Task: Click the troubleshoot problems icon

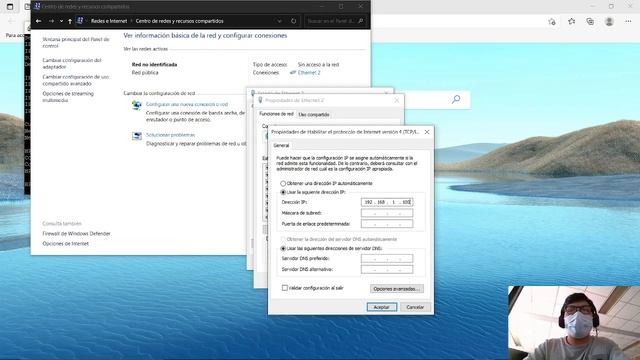Action: coord(137,136)
